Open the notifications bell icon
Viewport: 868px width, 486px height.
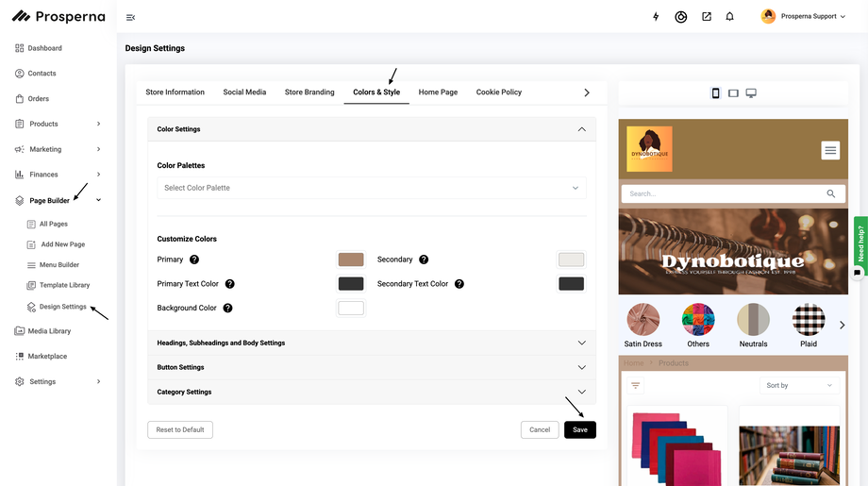tap(729, 17)
